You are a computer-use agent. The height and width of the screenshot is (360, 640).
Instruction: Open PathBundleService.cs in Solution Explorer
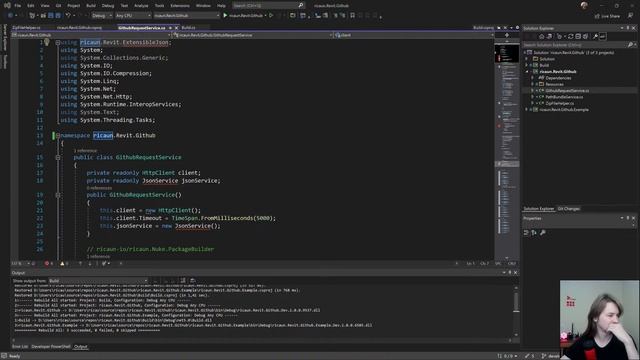(564, 97)
